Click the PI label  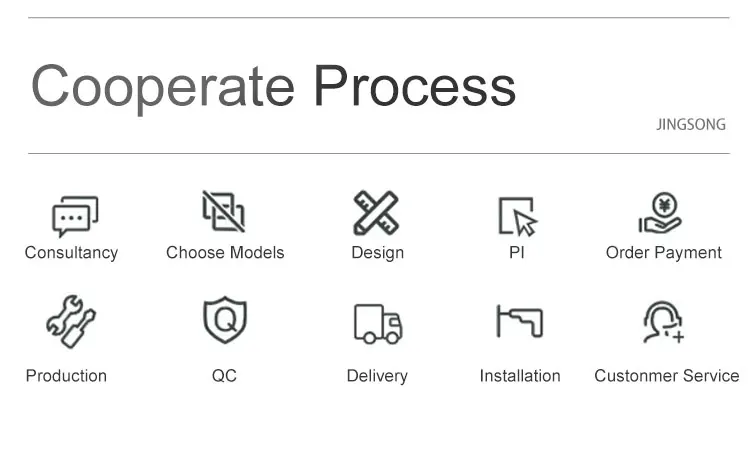click(x=517, y=252)
